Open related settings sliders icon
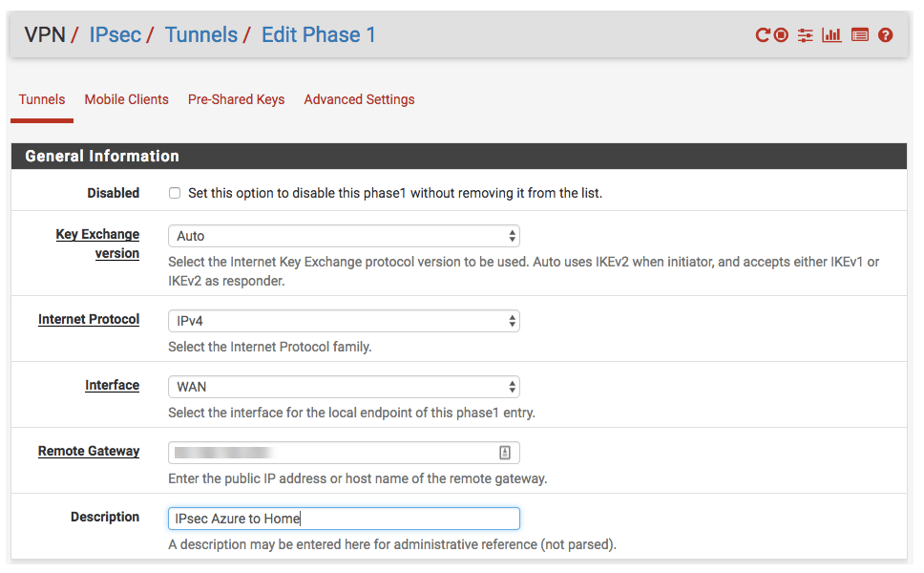 click(x=806, y=35)
